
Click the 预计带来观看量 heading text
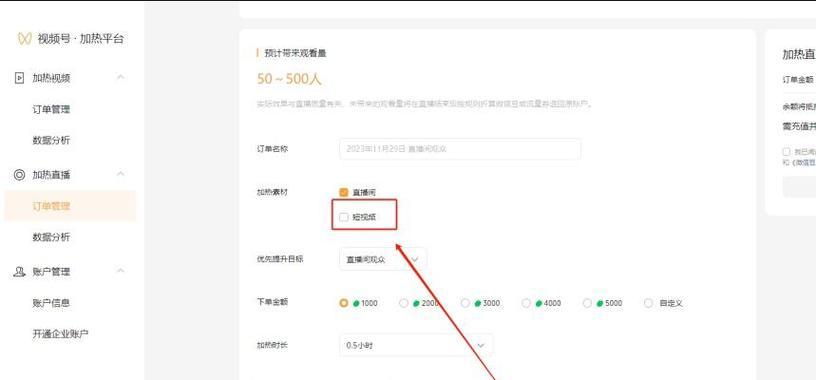pyautogui.click(x=295, y=53)
